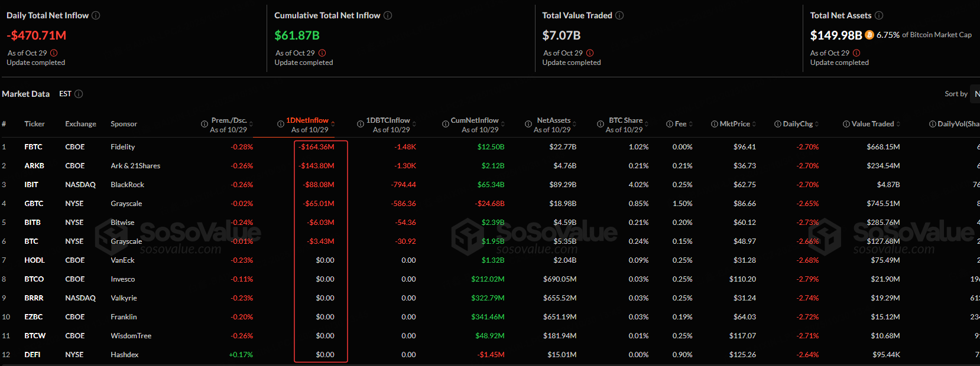Click the Fidelity sponsor cell
Image resolution: width=980 pixels, height=366 pixels.
[x=123, y=147]
